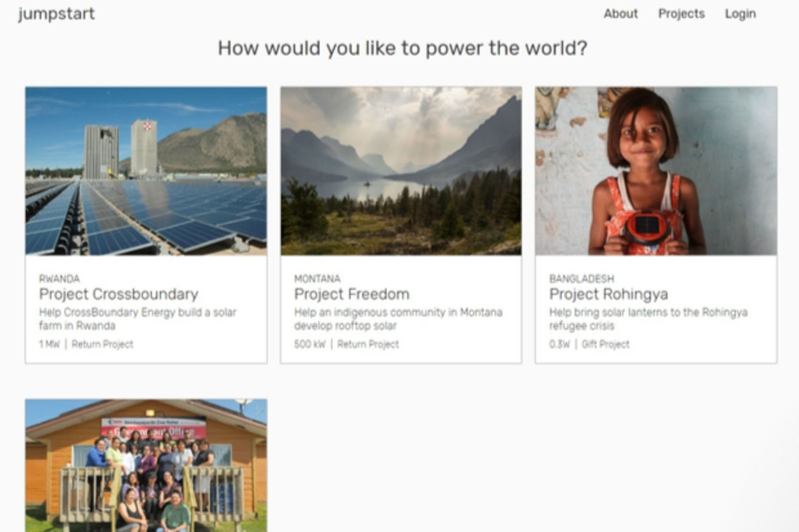Click the Montana mountain lake image

click(x=401, y=171)
